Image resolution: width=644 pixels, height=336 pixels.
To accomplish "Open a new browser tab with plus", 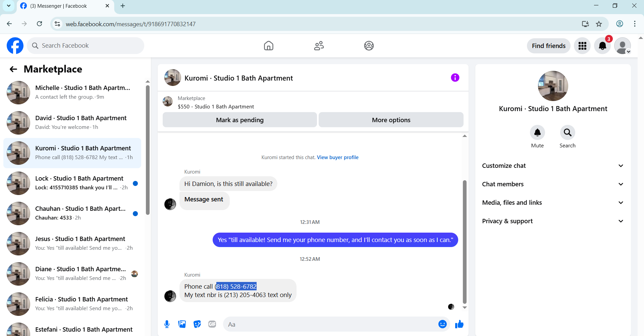I will (123, 6).
